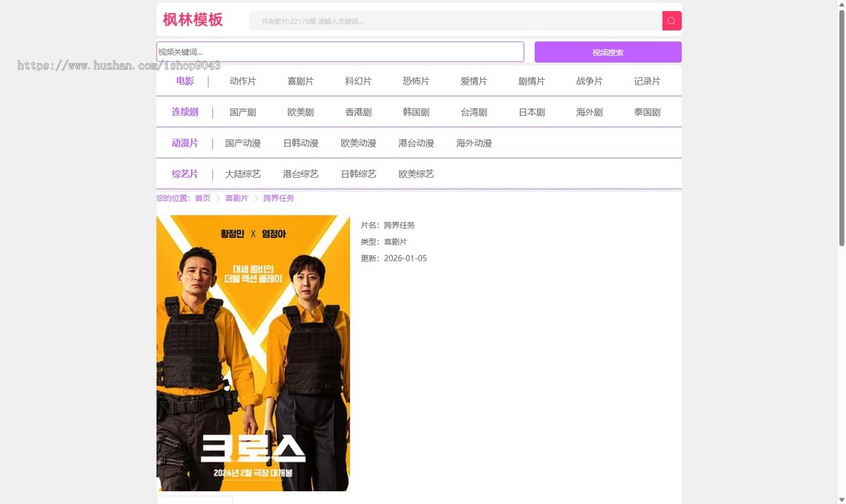Go to 日韩综艺 subcategory
This screenshot has height=504, width=846.
tap(358, 174)
